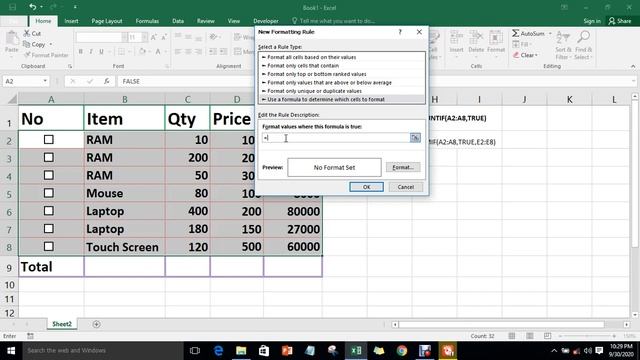640x360 pixels.
Task: Tick the checkbox for Laptop Qty 400
Action: coord(49,211)
